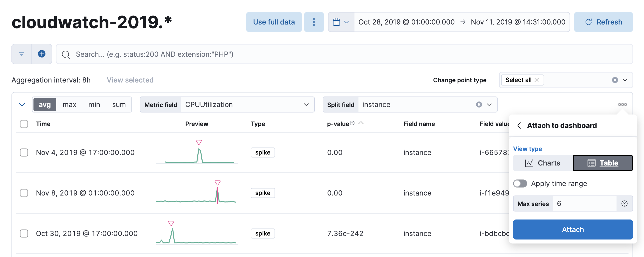
Task: Go back from Attach to dashboard panel
Action: [519, 125]
